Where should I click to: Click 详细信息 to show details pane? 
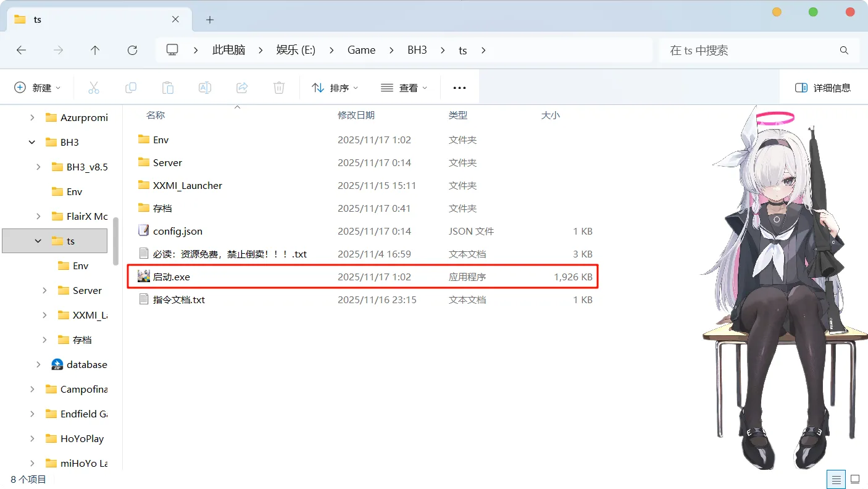[x=824, y=87]
